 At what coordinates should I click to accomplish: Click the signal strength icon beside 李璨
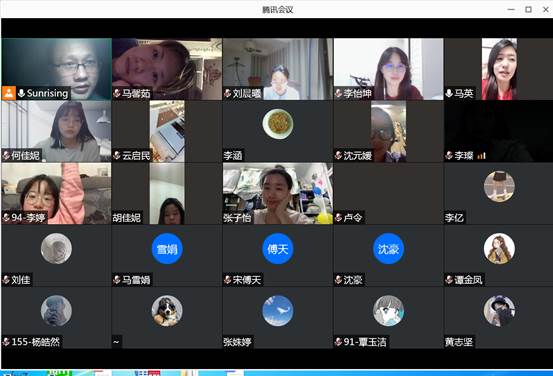point(481,156)
